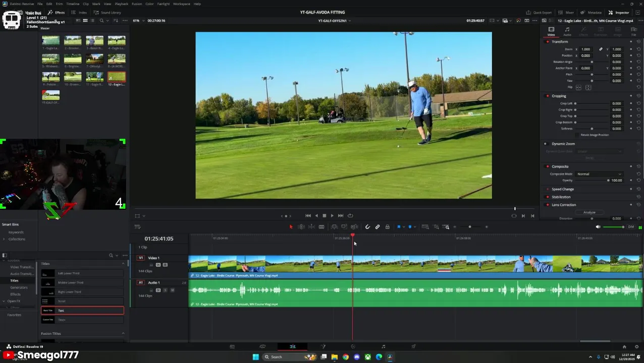The image size is (644, 363).
Task: Adjust the timeline zoom slider
Action: click(x=470, y=227)
